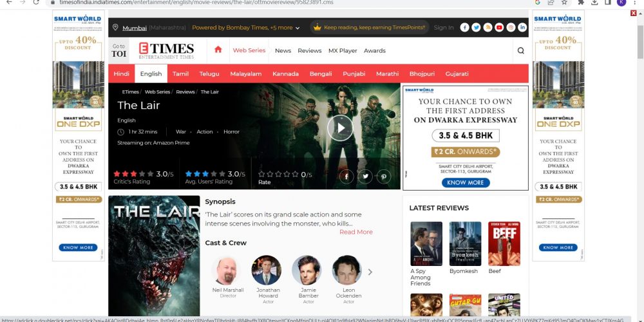
Task: Open the YouTube channel icon
Action: click(499, 28)
